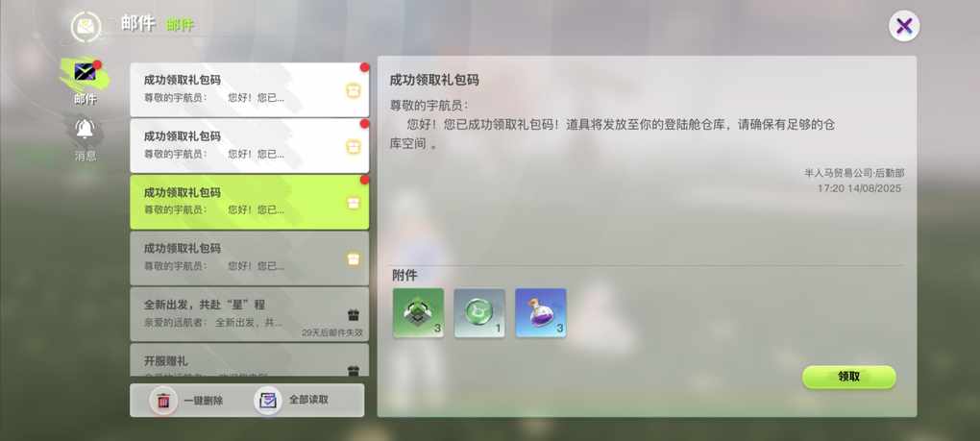980x441 pixels.
Task: Open second 成功领取礼包码 mail entry
Action: pos(250,145)
